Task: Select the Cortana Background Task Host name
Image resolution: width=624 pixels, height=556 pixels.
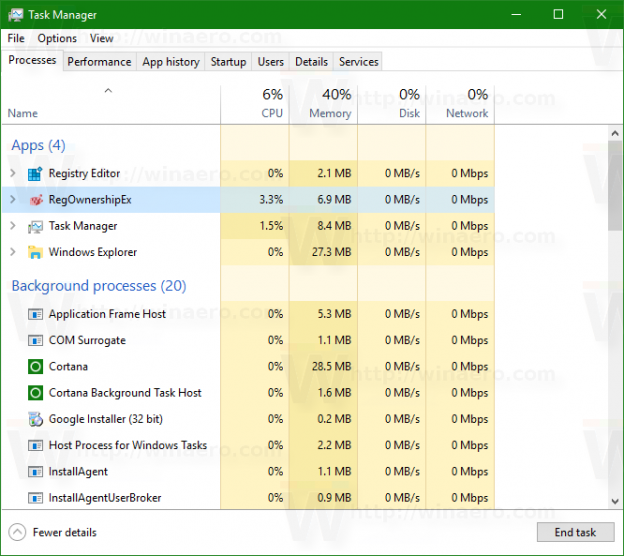Action: pyautogui.click(x=125, y=393)
